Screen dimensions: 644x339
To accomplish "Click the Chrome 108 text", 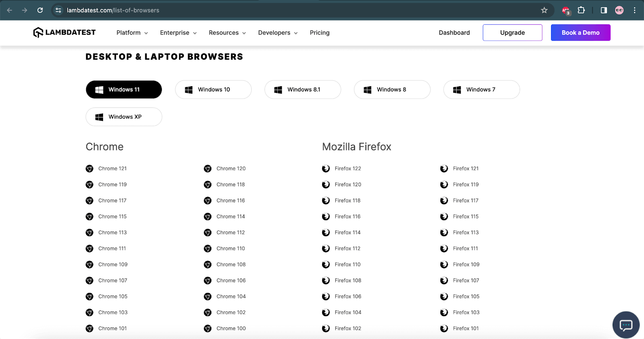I will tap(231, 264).
